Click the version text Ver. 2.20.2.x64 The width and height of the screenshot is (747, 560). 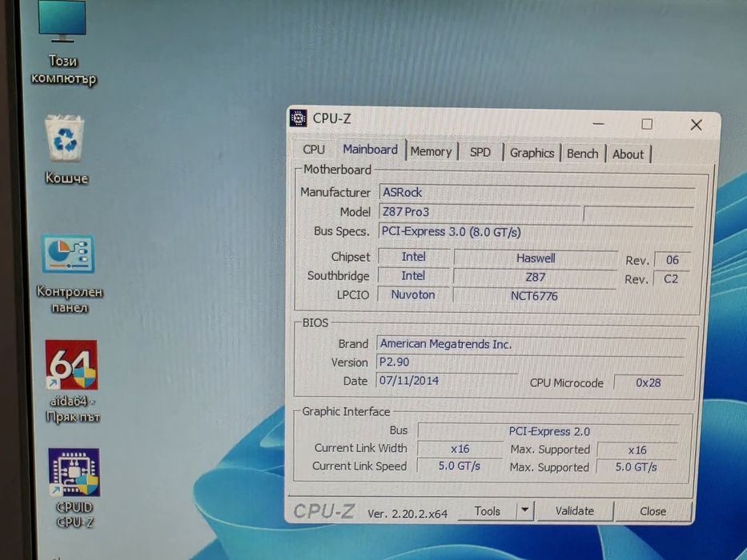coord(408,514)
